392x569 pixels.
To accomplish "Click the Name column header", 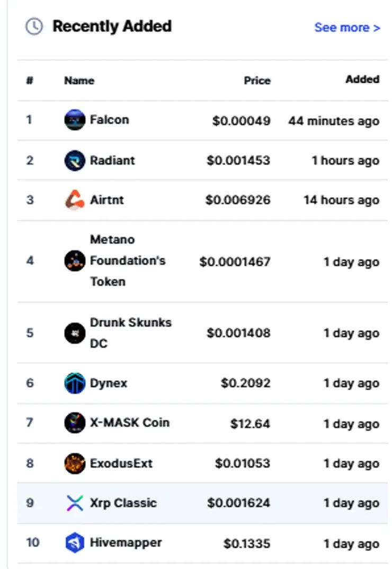I will coord(79,80).
